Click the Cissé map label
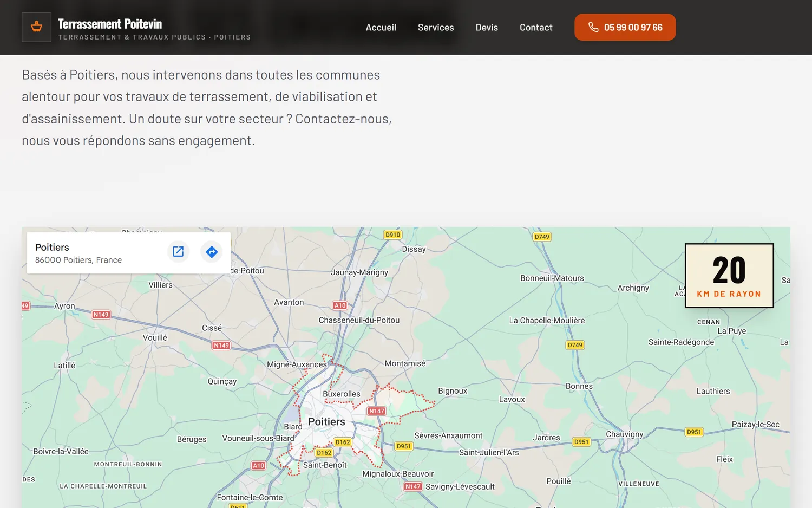Screen dimensions: 812x508 (212, 328)
